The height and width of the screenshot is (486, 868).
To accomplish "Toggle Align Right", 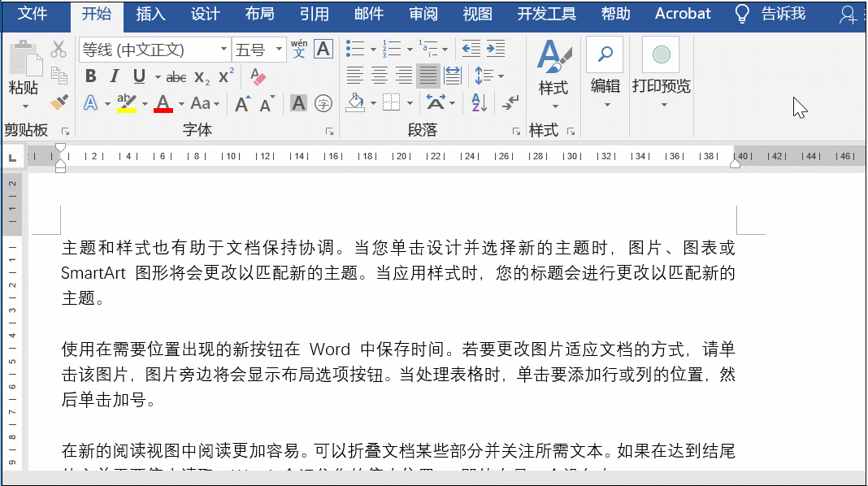I will click(x=404, y=76).
